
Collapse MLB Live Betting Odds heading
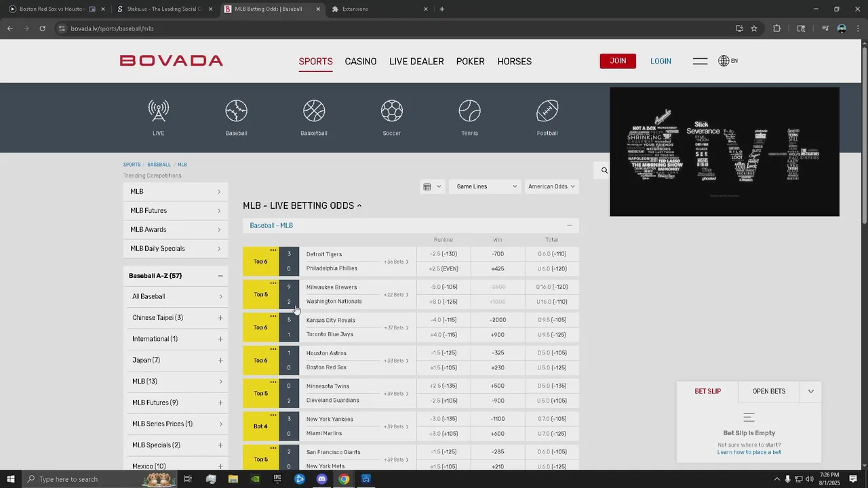coord(302,205)
